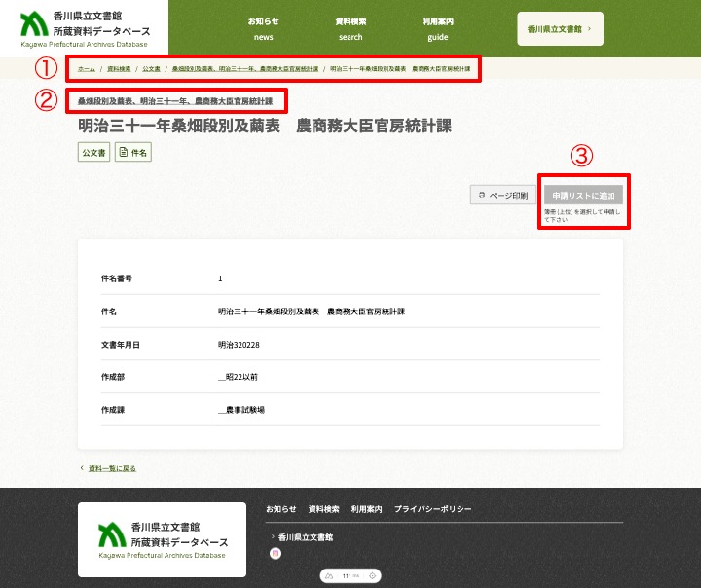Viewport: 701px width, 588px height.
Task: Click the footer database logo
Action: 162,539
